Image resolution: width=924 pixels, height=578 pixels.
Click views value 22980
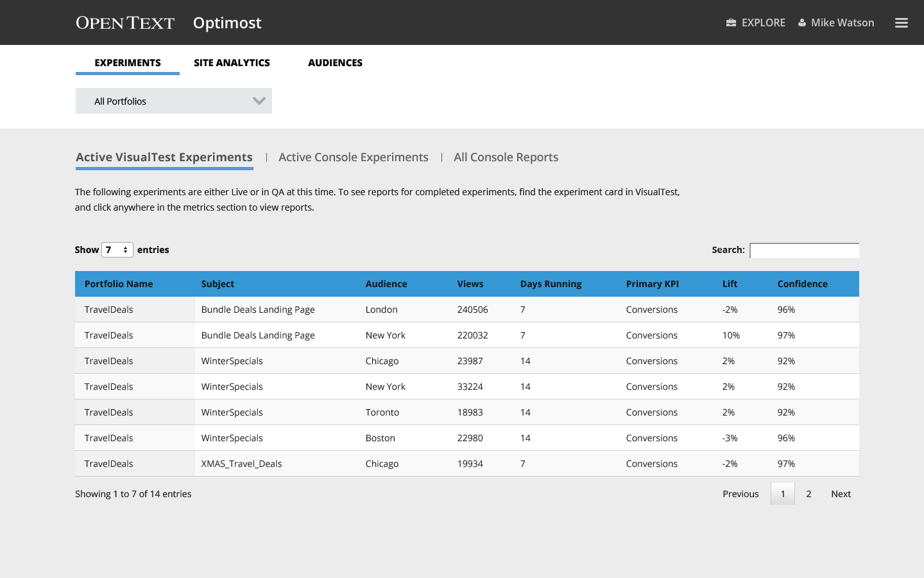point(470,438)
